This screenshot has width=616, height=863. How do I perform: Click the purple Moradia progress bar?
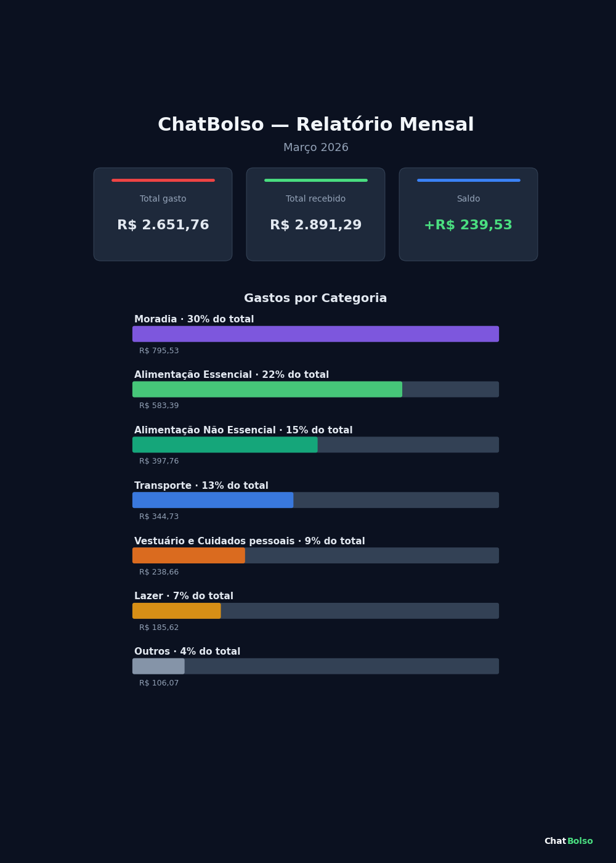(315, 334)
